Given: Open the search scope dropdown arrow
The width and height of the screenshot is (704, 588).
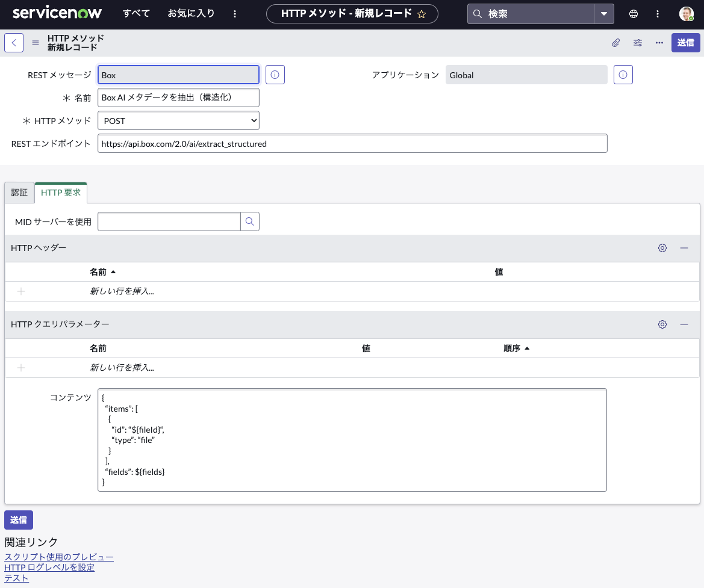Looking at the screenshot, I should point(604,13).
